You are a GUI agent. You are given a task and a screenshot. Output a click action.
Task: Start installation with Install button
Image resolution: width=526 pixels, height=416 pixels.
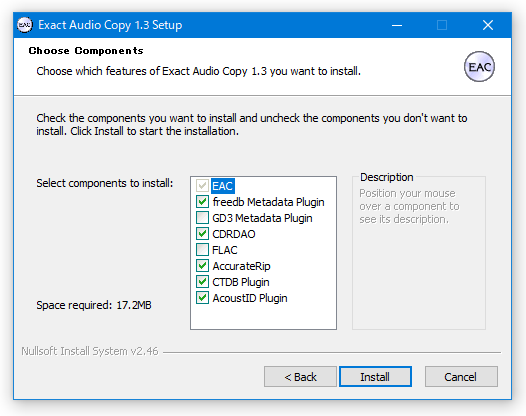click(375, 377)
